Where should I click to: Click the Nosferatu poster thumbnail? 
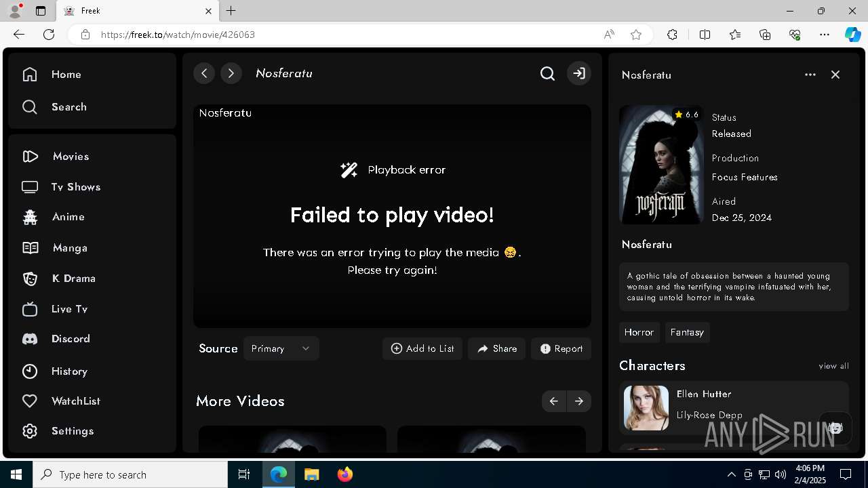(x=661, y=165)
